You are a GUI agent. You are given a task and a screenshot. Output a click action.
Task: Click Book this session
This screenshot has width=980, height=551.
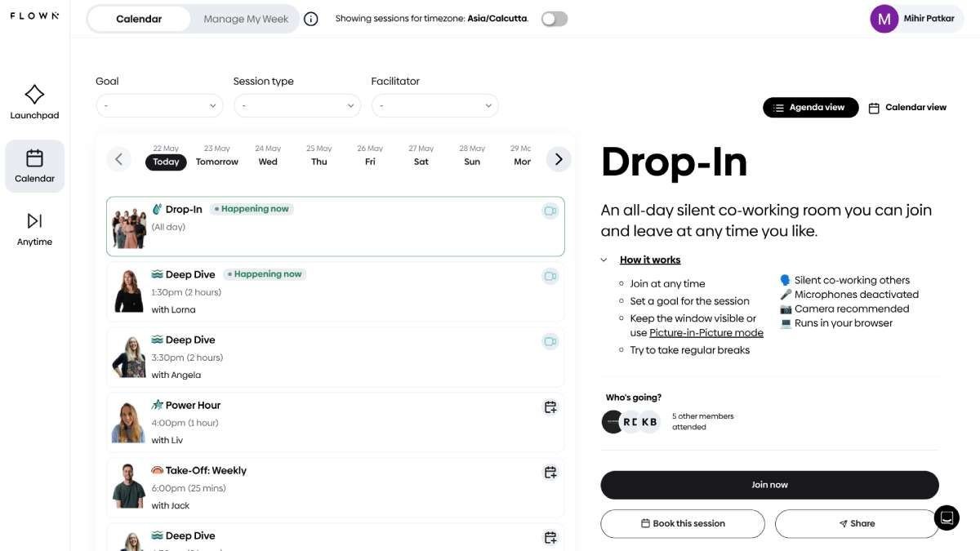(683, 523)
